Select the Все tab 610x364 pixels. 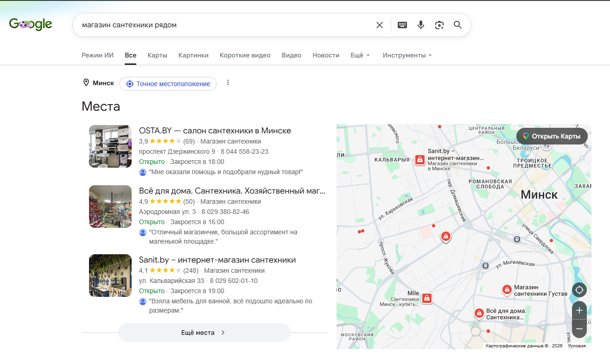point(131,55)
